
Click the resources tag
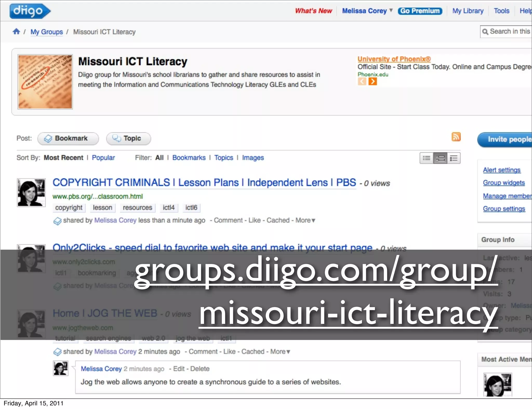[x=137, y=208]
